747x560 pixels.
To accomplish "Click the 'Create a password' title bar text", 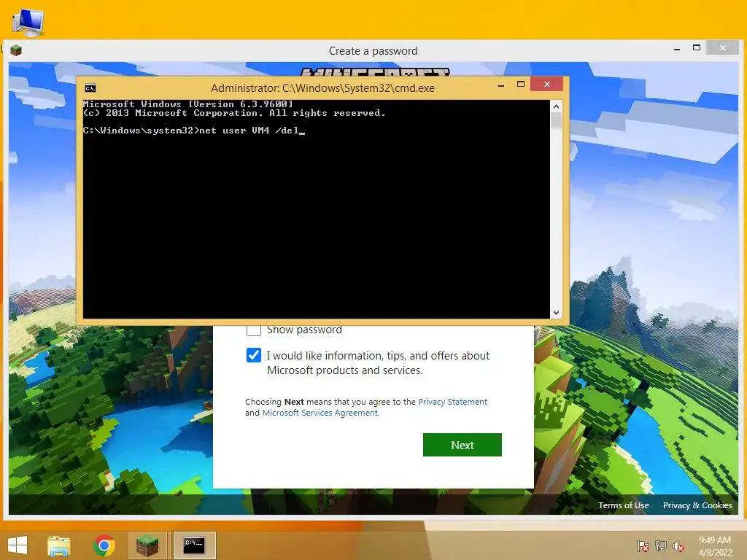I will tap(373, 51).
